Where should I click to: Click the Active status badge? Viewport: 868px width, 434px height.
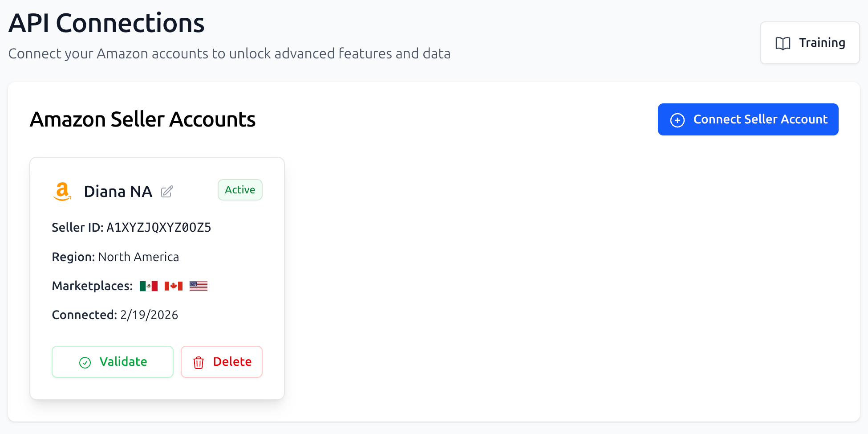pos(240,189)
